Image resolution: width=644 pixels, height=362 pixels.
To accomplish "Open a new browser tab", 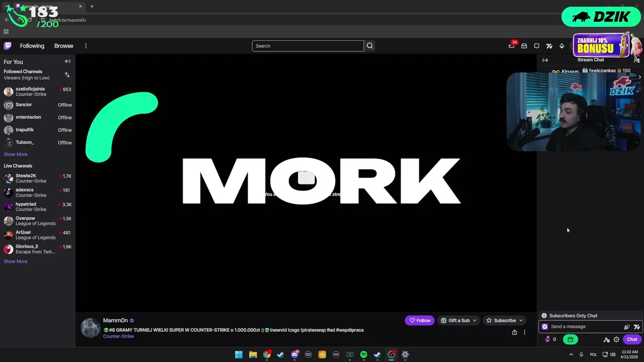I will [92, 7].
